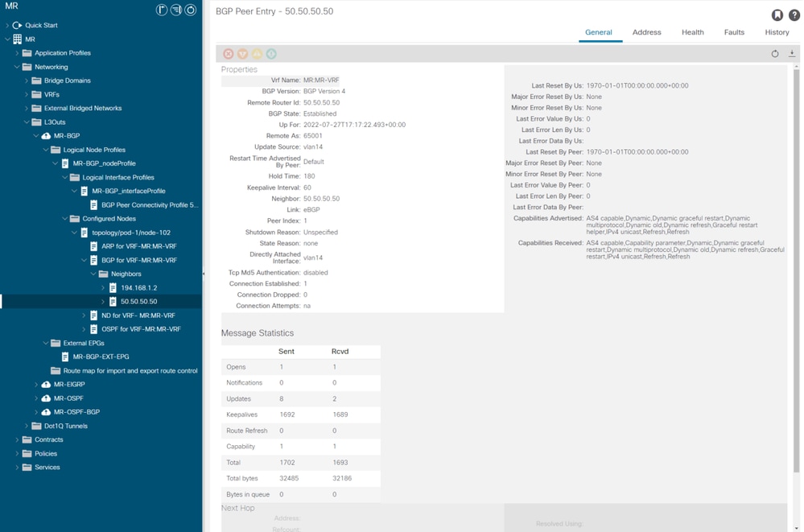This screenshot has height=532, width=804.
Task: Expand the Policies folder
Action: click(x=17, y=453)
